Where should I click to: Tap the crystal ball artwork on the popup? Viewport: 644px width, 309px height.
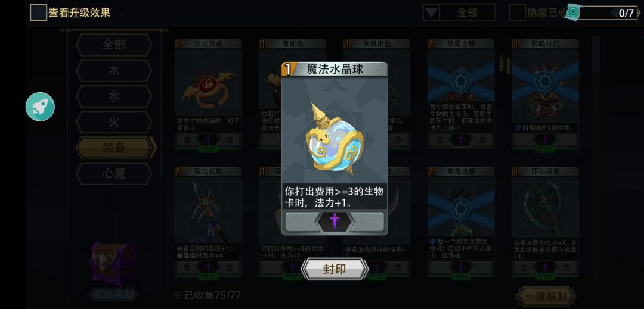[x=335, y=139]
